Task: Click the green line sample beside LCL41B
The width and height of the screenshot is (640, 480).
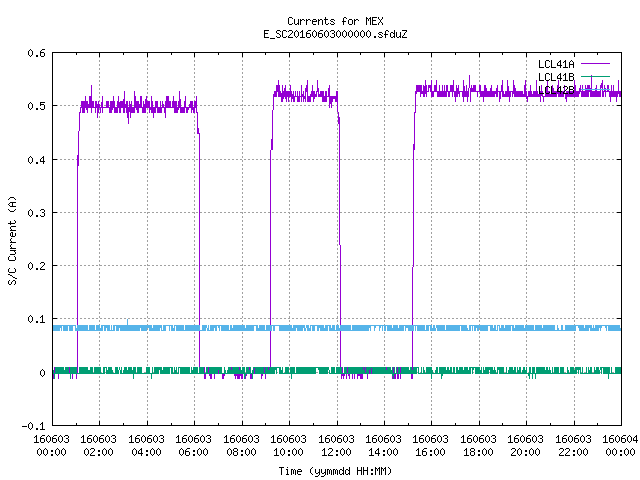Action: [x=595, y=76]
